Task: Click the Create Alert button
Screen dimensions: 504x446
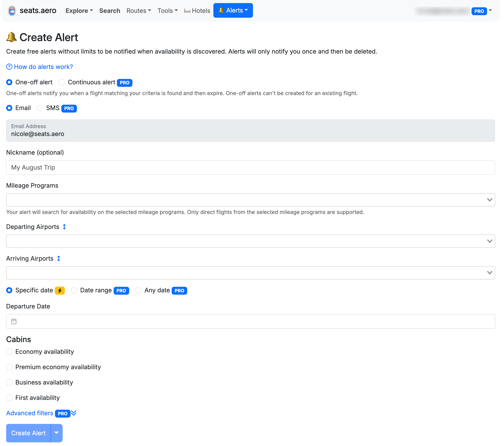Action: [x=28, y=433]
